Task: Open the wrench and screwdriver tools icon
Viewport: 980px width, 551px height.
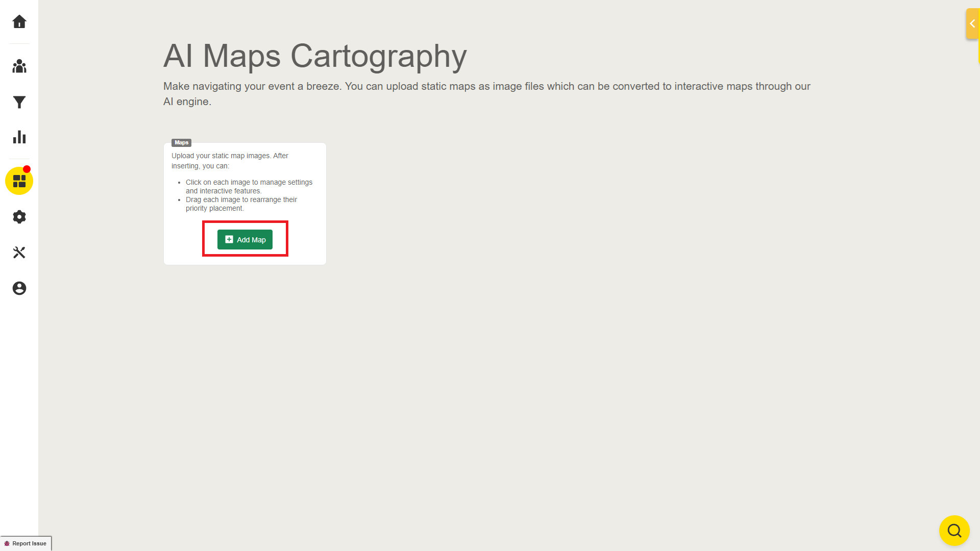Action: (19, 253)
